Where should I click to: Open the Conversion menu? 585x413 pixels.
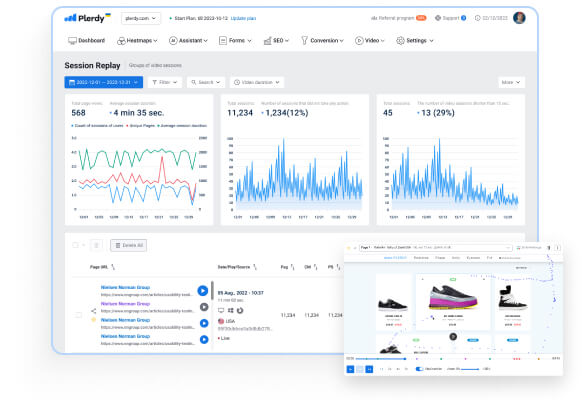click(x=322, y=41)
